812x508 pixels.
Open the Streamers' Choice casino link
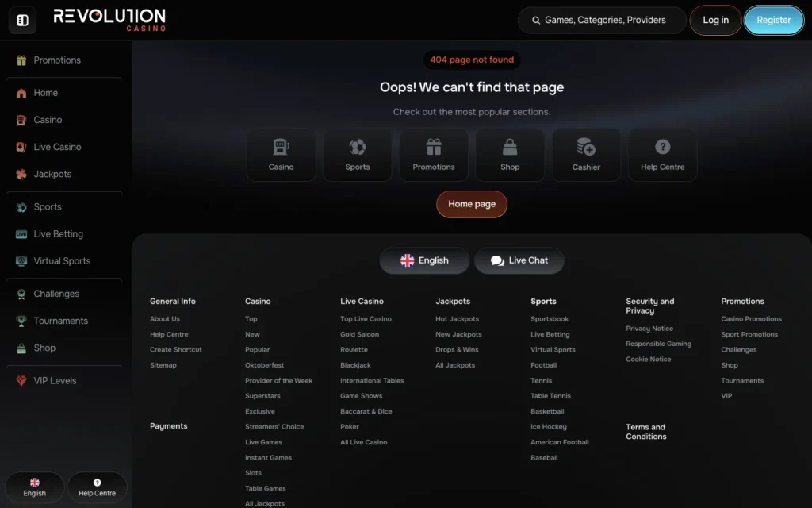click(274, 426)
